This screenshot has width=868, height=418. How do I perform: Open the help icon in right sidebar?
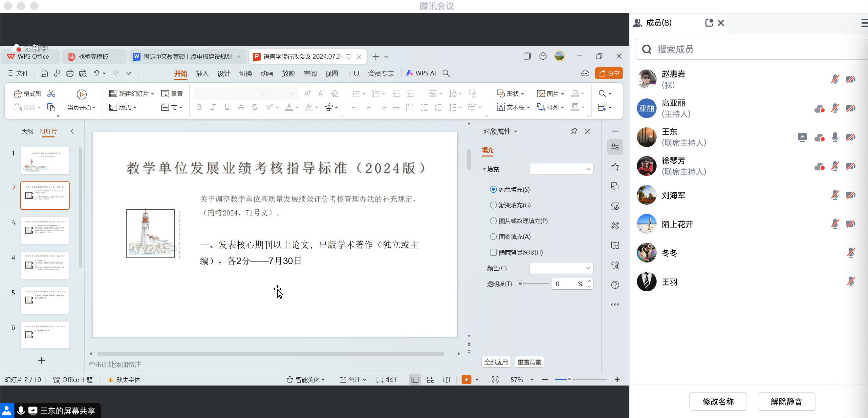615,285
